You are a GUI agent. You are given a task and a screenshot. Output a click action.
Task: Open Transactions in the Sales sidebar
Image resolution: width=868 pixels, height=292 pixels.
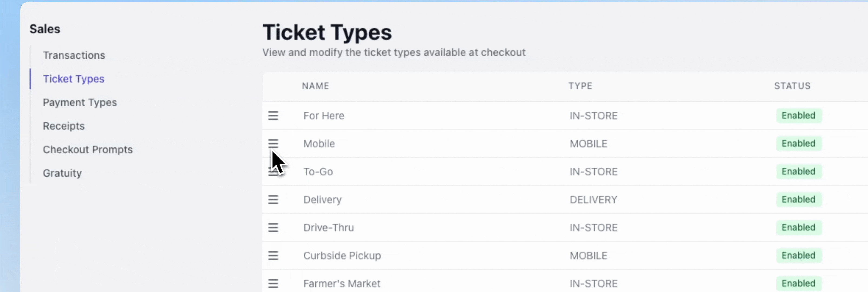pyautogui.click(x=74, y=55)
